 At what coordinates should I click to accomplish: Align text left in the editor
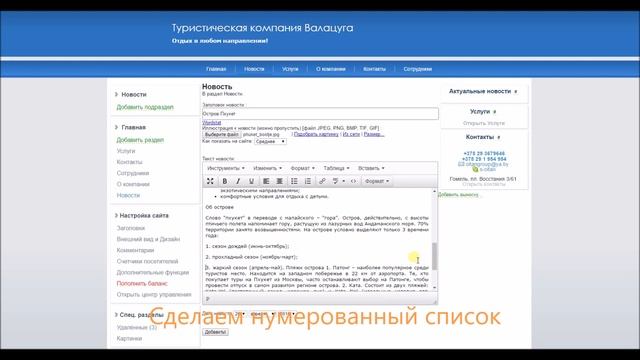[266, 181]
